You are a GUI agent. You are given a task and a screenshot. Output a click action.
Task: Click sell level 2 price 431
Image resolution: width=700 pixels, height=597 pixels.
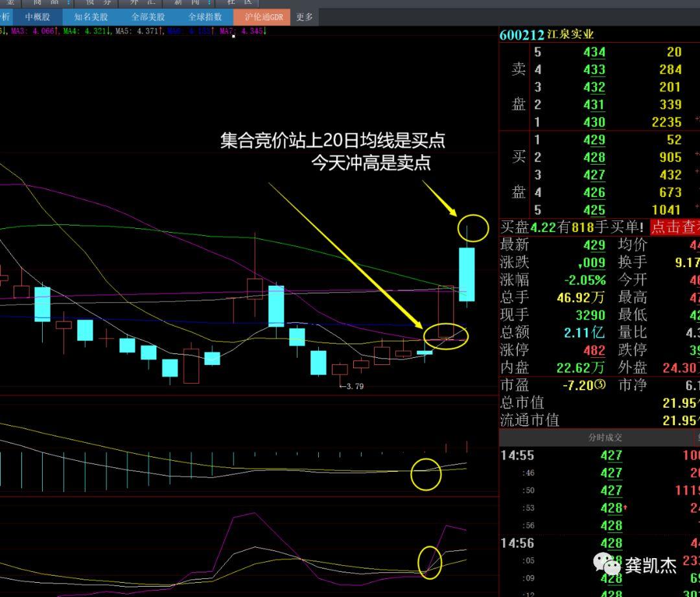point(594,105)
